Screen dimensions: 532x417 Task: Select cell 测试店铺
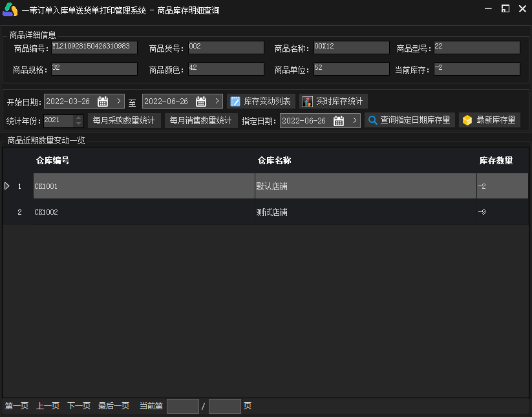[366, 212]
